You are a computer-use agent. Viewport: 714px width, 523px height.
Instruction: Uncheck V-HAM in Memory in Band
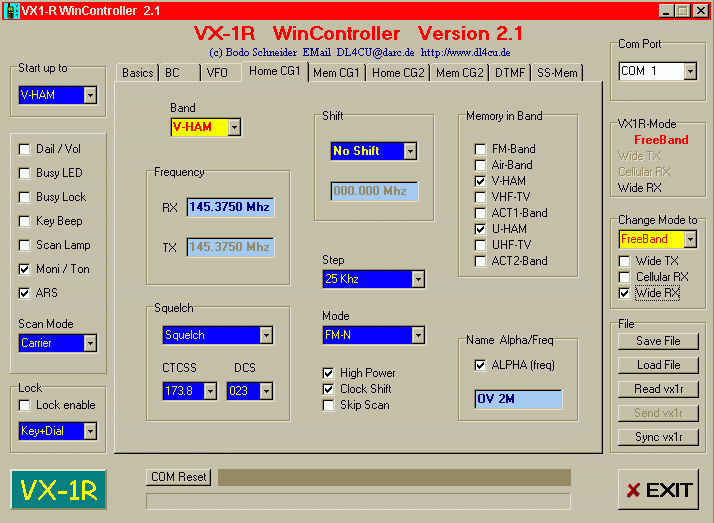click(x=480, y=181)
